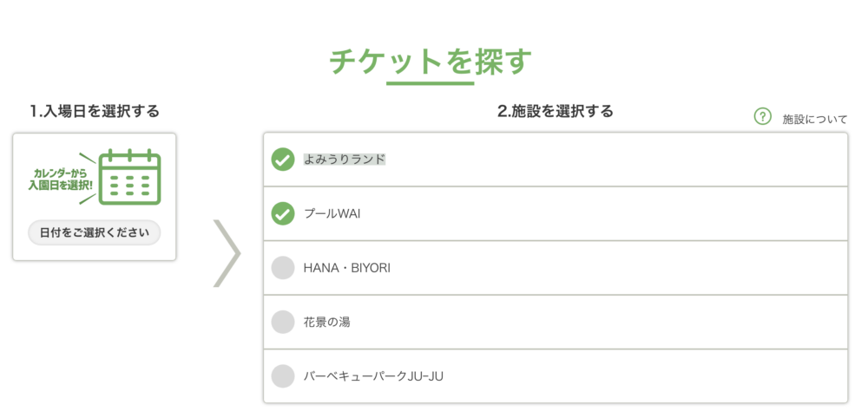Open the 日付をご選択ください date picker button
Viewport: 868px width, 411px height.
click(94, 232)
